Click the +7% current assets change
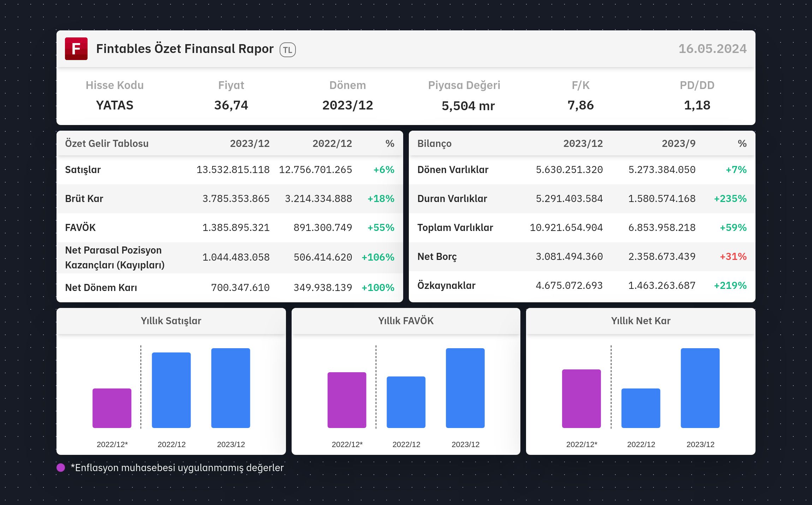Image resolution: width=812 pixels, height=505 pixels. tap(736, 170)
